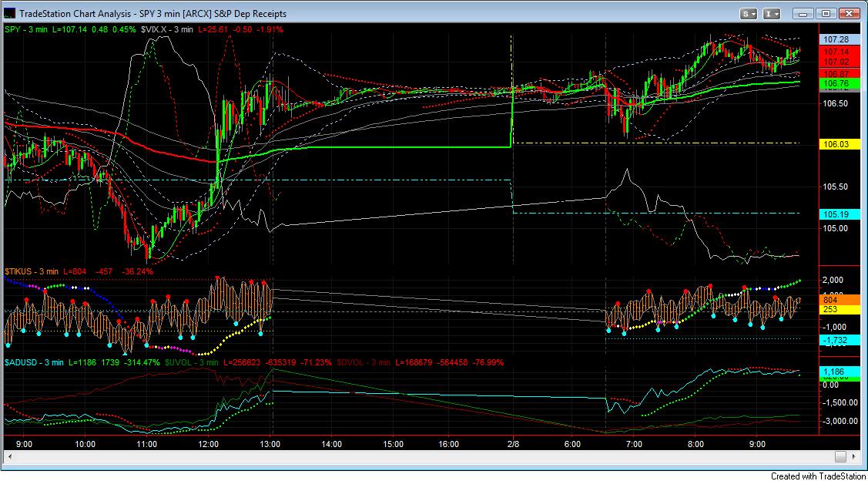Click the DVOL 'L=168679' value text
Screen dimensions: 868x481
point(416,362)
